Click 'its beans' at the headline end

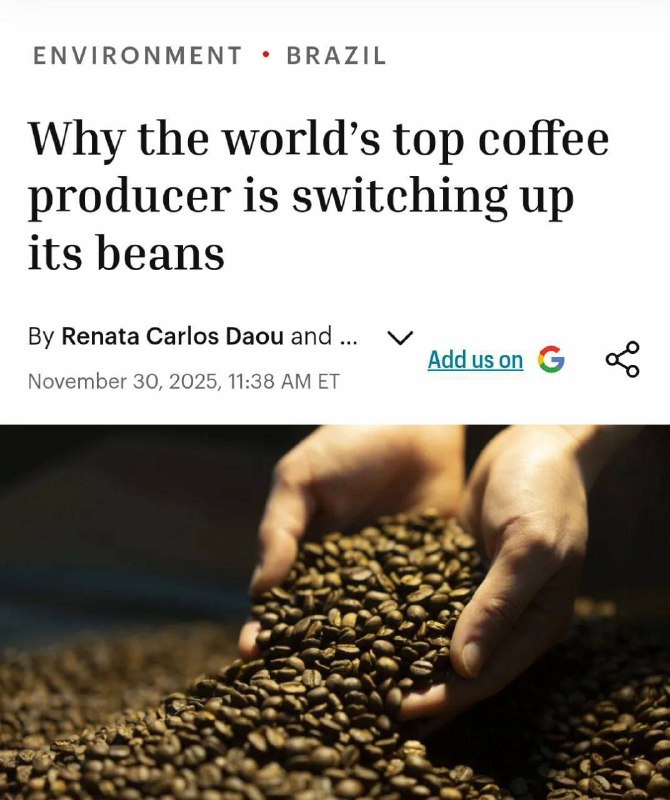coord(126,253)
